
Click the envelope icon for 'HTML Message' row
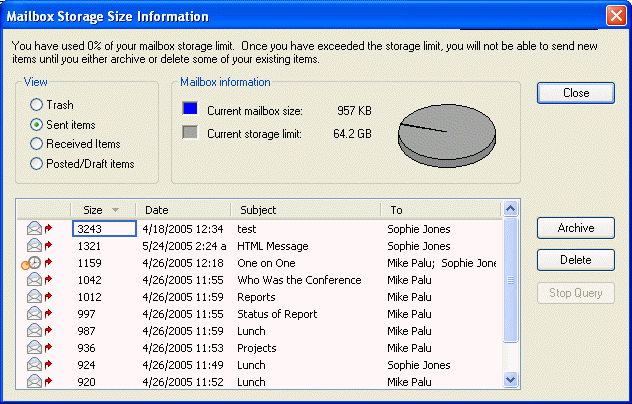pos(34,246)
